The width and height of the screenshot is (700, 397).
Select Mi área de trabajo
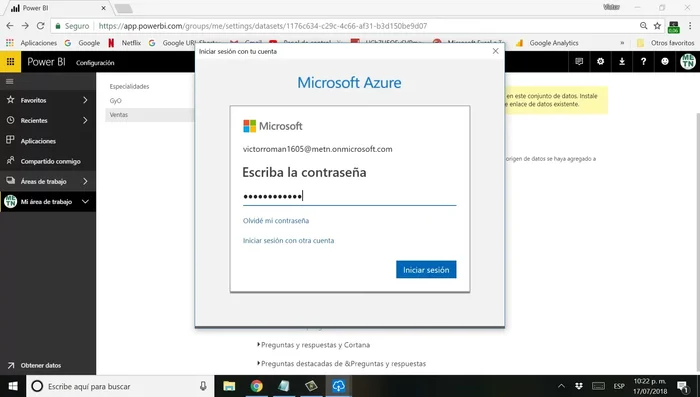tap(46, 202)
